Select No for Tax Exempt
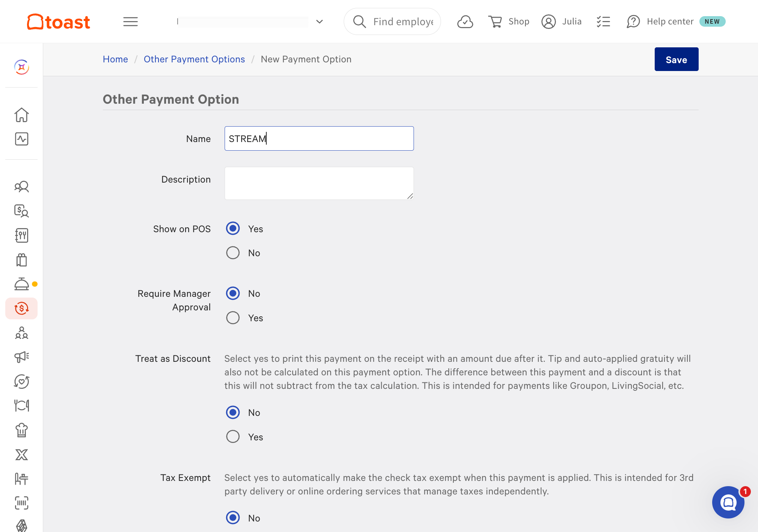The width and height of the screenshot is (758, 532). [233, 518]
